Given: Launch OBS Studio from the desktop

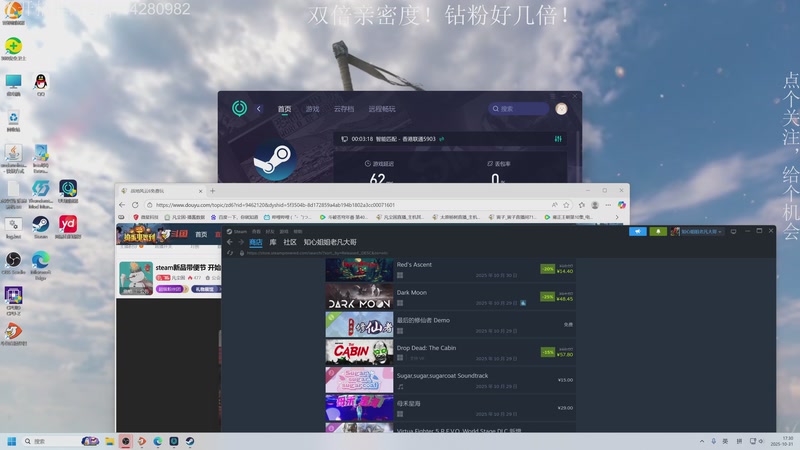Looking at the screenshot, I should tap(13, 262).
